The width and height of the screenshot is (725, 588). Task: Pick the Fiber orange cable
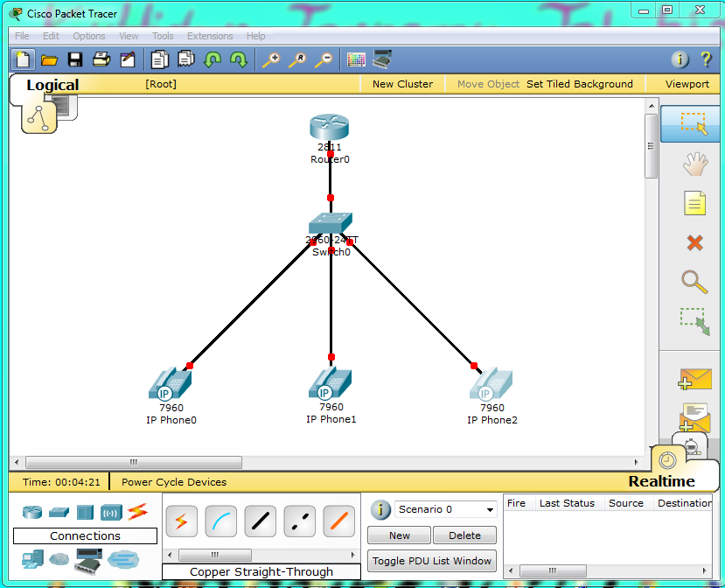pos(339,521)
